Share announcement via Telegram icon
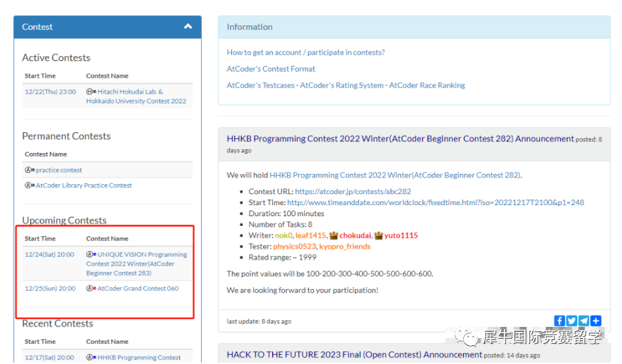Screen dimensions: 622x364 (584, 320)
